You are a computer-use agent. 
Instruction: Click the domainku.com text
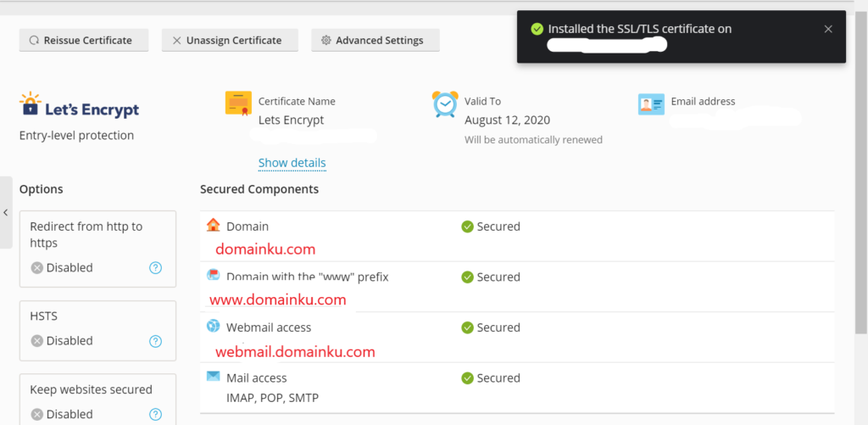point(265,249)
